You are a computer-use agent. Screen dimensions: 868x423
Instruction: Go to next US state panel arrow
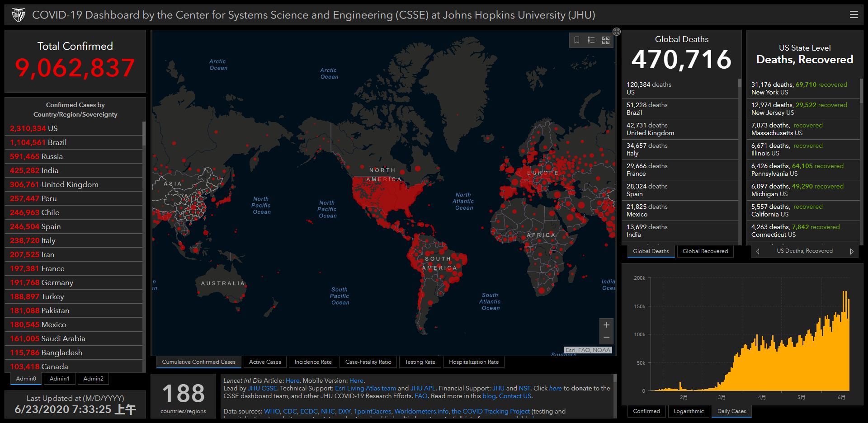851,251
